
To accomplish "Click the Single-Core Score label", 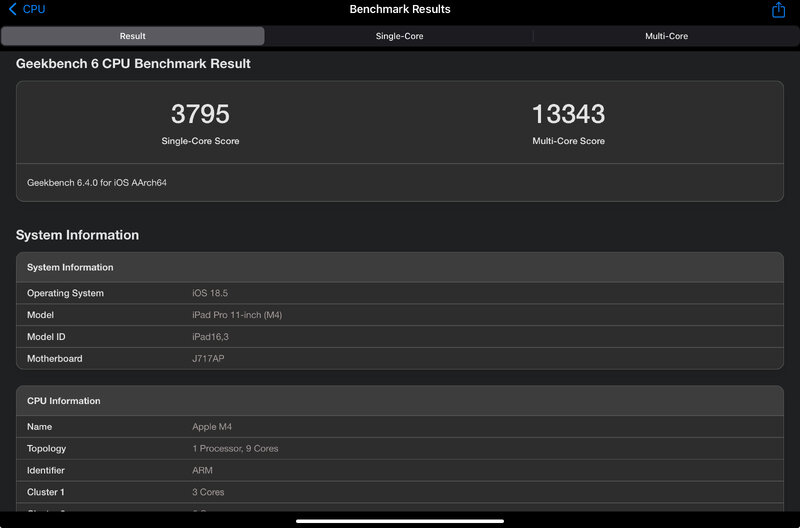I will tap(200, 141).
